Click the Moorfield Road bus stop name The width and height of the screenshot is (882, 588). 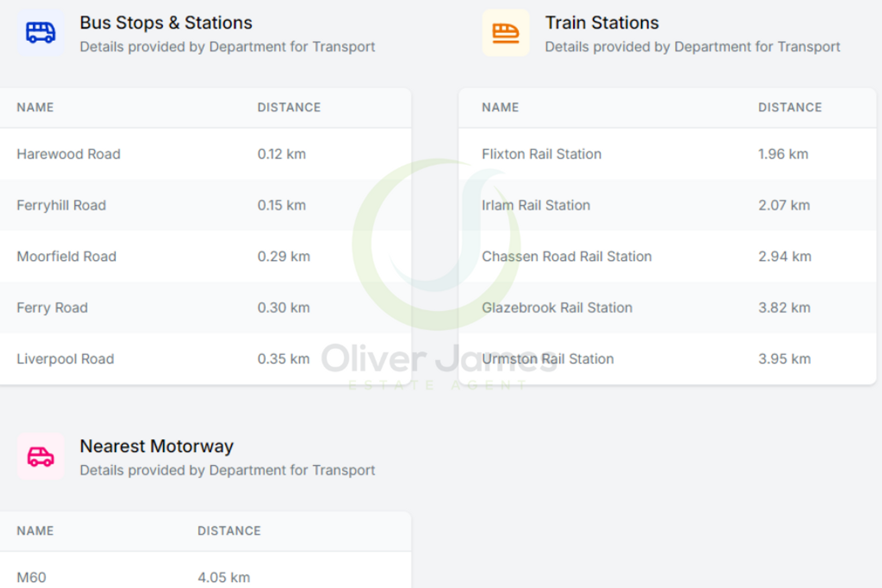[x=67, y=257]
